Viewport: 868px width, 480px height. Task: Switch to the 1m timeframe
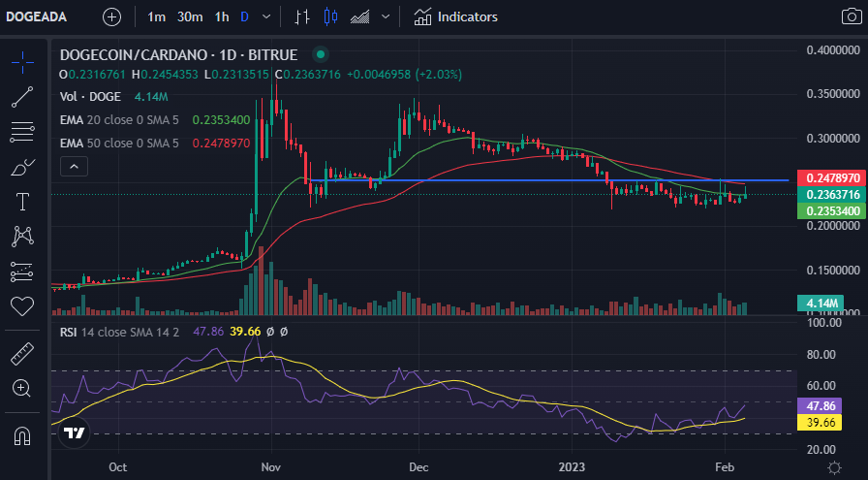tap(156, 17)
